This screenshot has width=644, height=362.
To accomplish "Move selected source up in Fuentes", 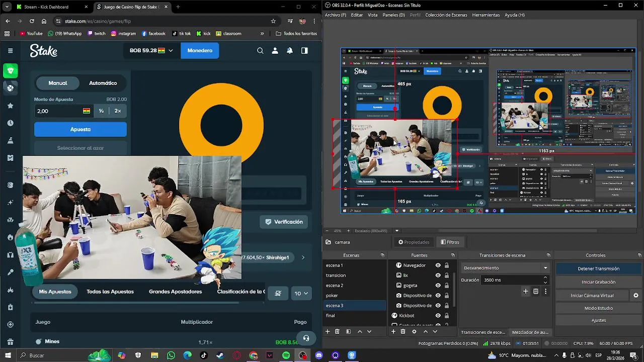I will 426,332.
